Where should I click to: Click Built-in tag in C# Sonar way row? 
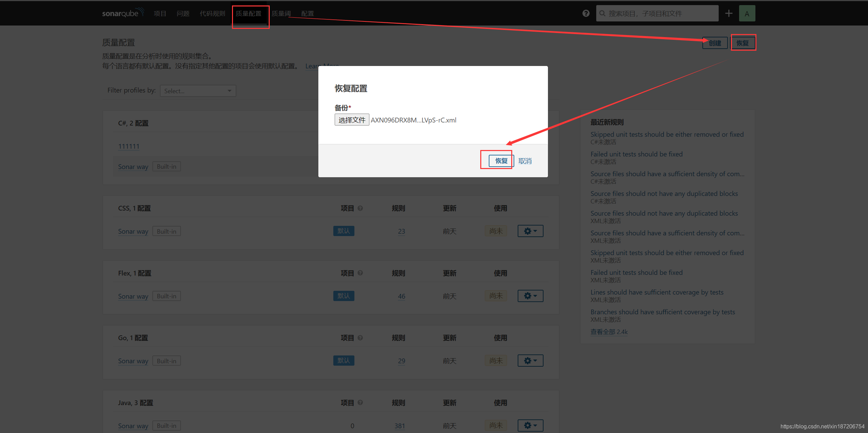(166, 166)
